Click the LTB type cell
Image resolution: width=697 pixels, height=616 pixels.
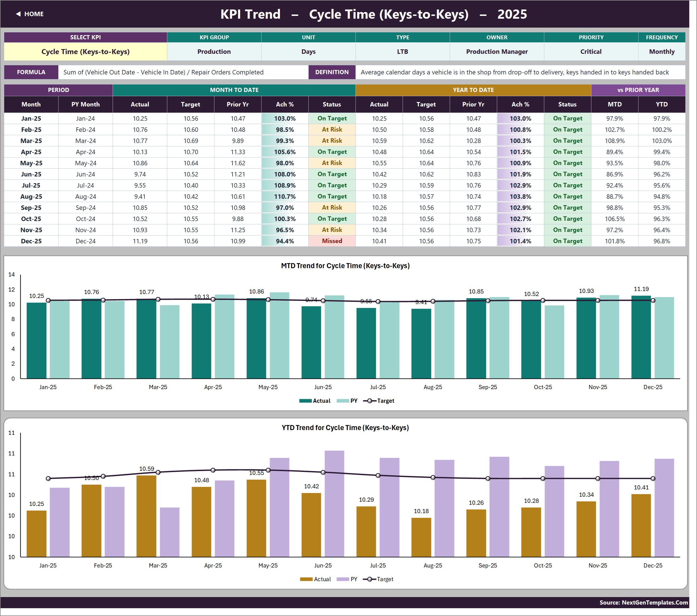point(402,52)
